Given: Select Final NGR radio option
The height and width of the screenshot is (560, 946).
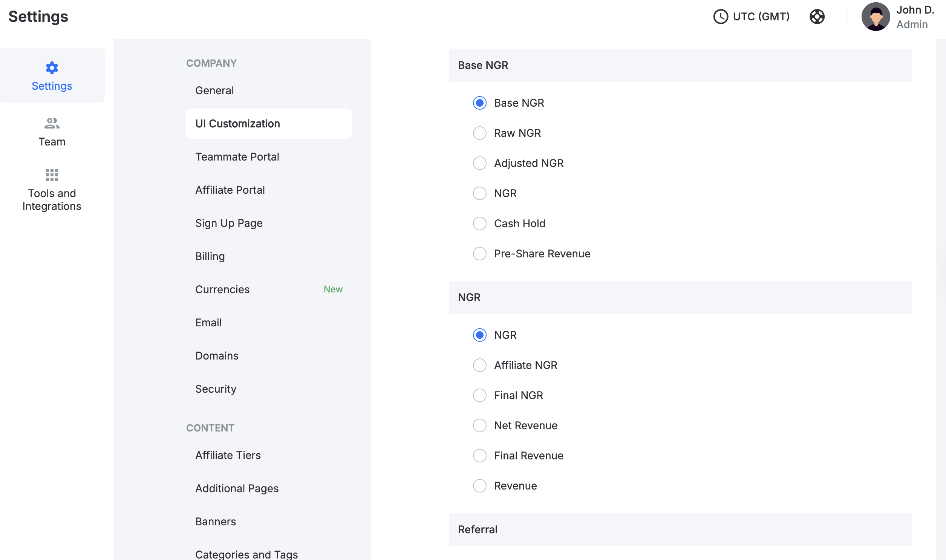Looking at the screenshot, I should tap(480, 395).
